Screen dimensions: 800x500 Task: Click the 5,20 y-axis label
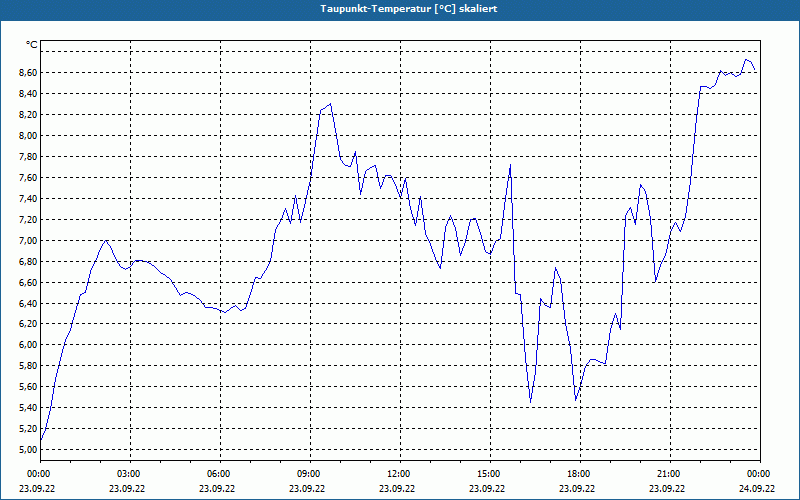(28, 429)
